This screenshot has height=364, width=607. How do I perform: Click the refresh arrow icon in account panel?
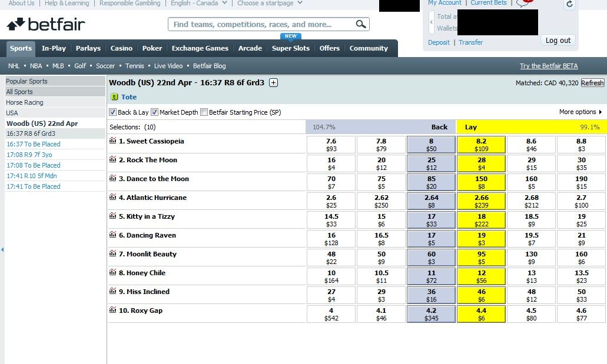(x=569, y=4)
